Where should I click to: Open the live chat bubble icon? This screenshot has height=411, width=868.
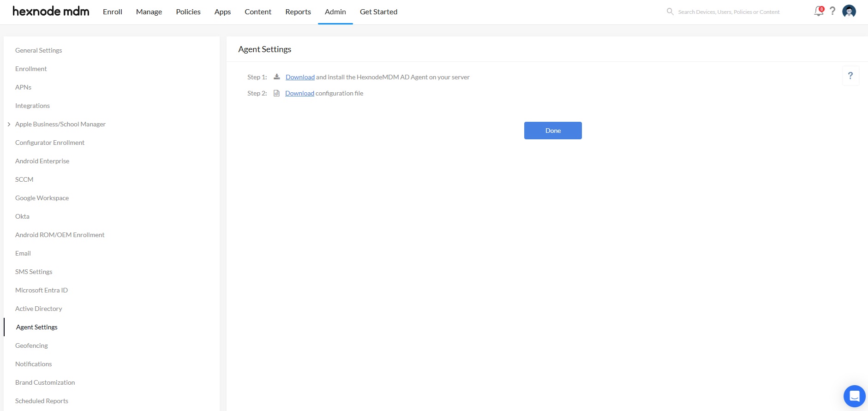click(854, 396)
